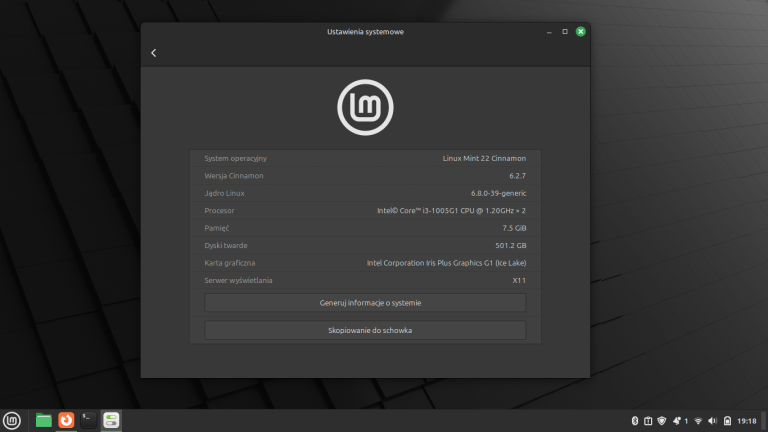This screenshot has width=768, height=432.
Task: Click the 'System operacyjny' label
Action: [x=236, y=158]
